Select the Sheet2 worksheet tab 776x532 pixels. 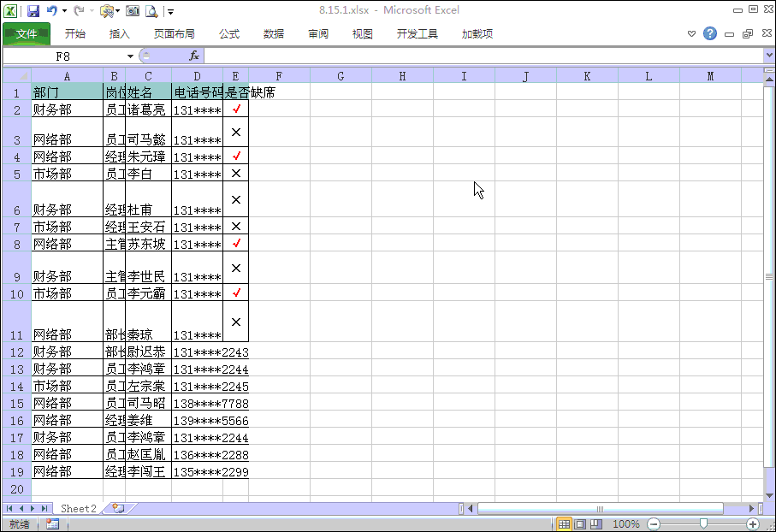pyautogui.click(x=78, y=508)
